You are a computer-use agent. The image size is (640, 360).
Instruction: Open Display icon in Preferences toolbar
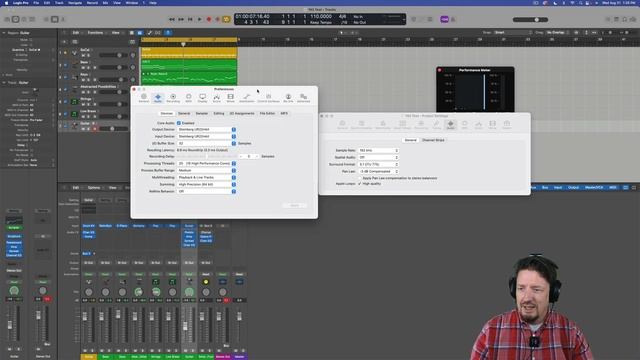pos(202,98)
